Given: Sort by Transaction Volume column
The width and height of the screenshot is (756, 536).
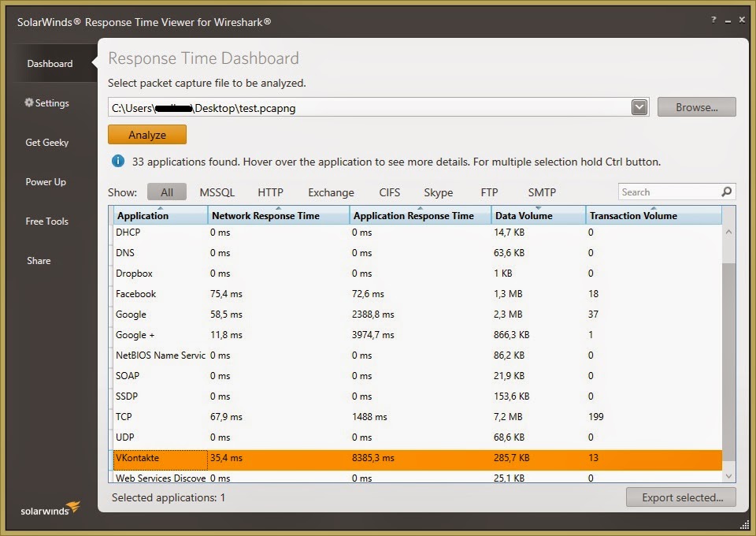Looking at the screenshot, I should coord(654,215).
